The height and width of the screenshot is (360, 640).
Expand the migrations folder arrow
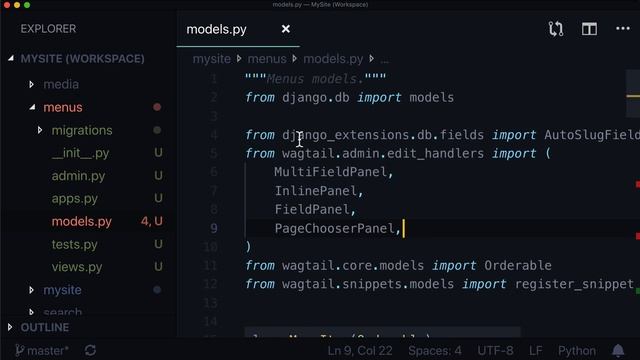coord(40,130)
